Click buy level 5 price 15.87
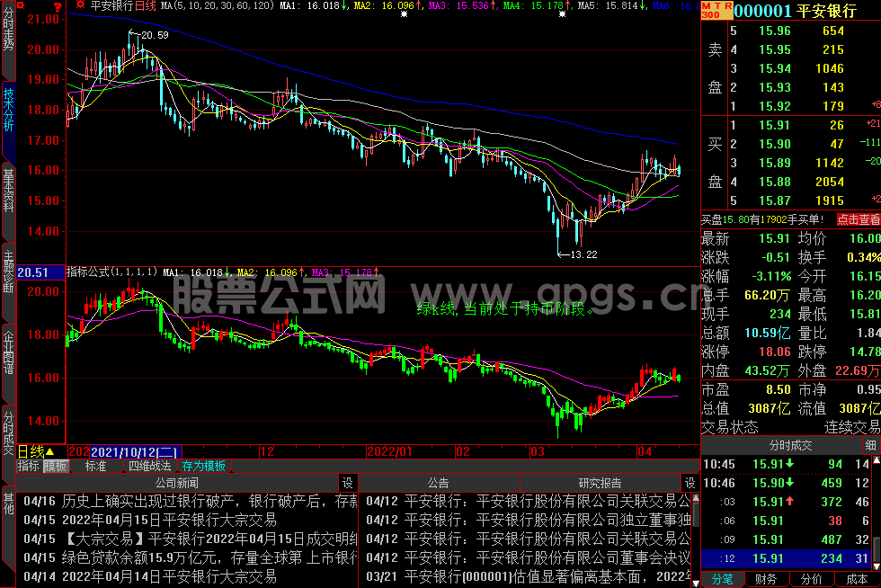Viewport: 881px width, 588px height. click(x=774, y=200)
